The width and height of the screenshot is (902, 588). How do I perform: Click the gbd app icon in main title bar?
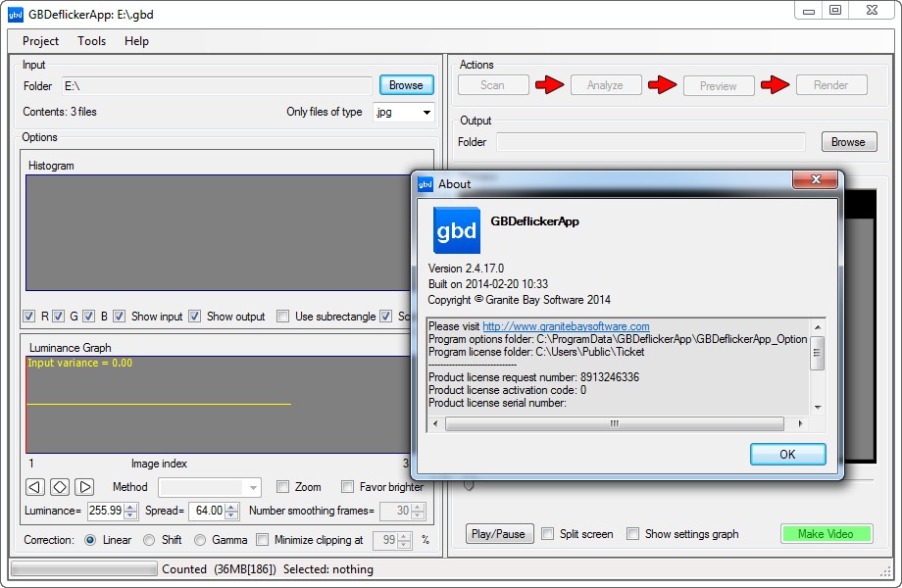pyautogui.click(x=16, y=15)
